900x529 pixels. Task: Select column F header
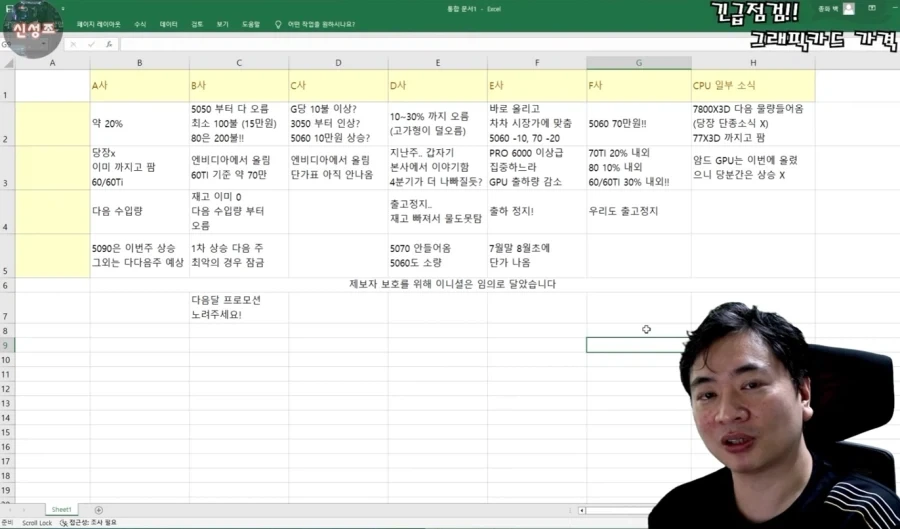(x=537, y=63)
